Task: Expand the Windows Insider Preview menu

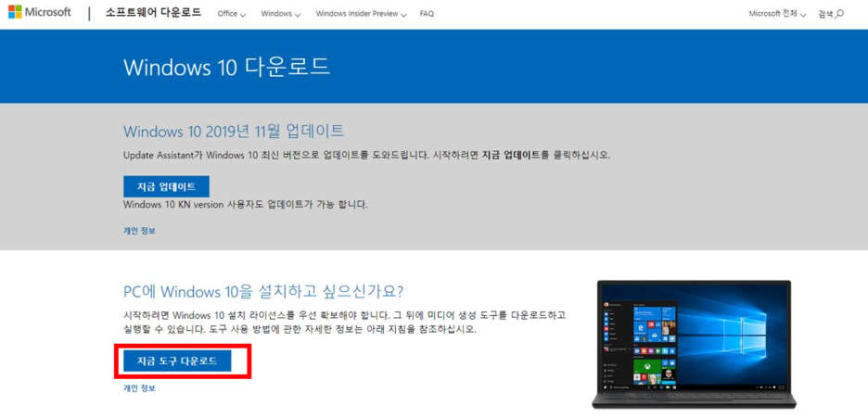Action: pyautogui.click(x=361, y=14)
